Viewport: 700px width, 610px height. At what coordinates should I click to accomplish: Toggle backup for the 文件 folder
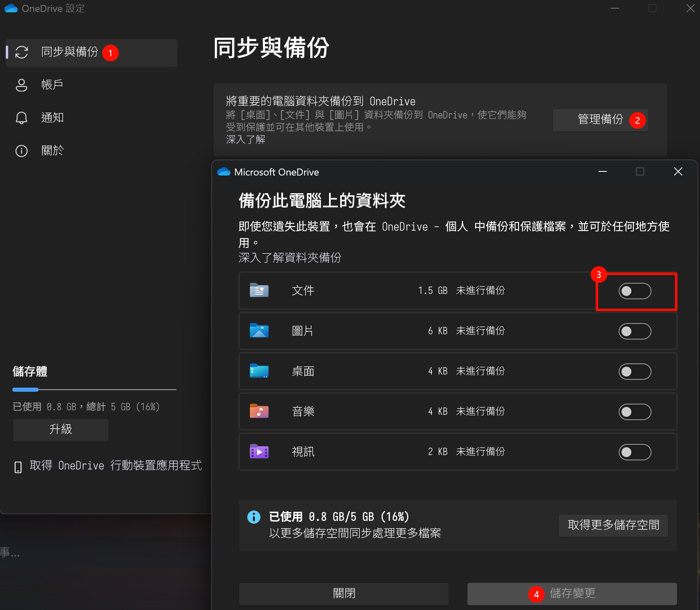(x=635, y=291)
